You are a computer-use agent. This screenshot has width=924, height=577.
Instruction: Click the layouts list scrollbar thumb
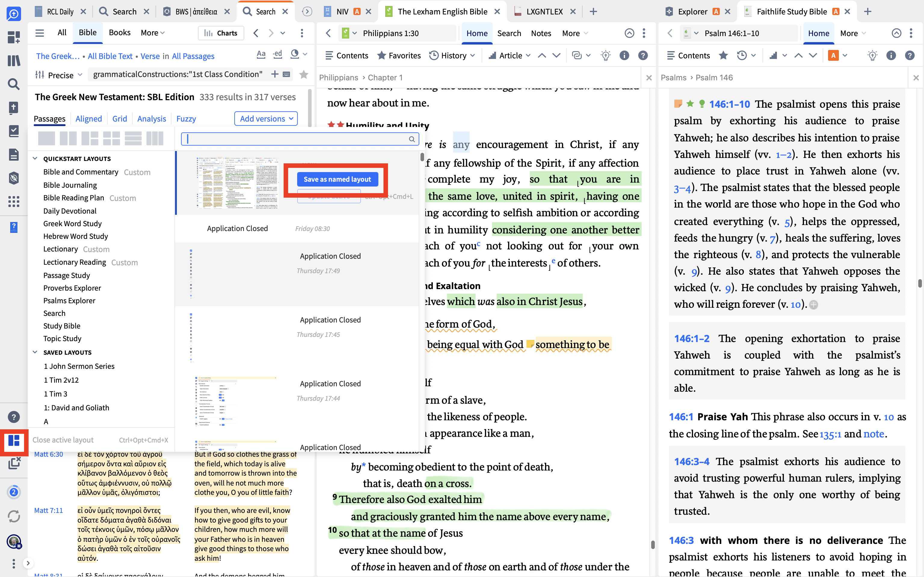(x=422, y=157)
